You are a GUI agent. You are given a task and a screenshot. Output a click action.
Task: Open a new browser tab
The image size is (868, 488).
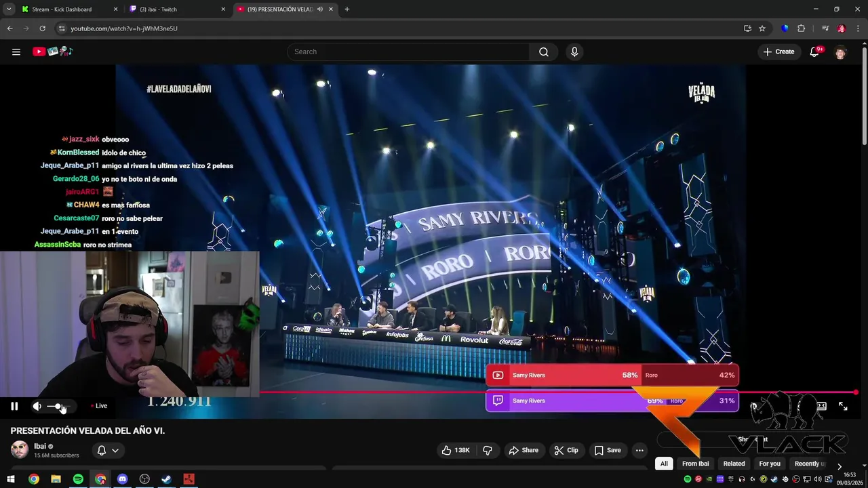pos(347,9)
